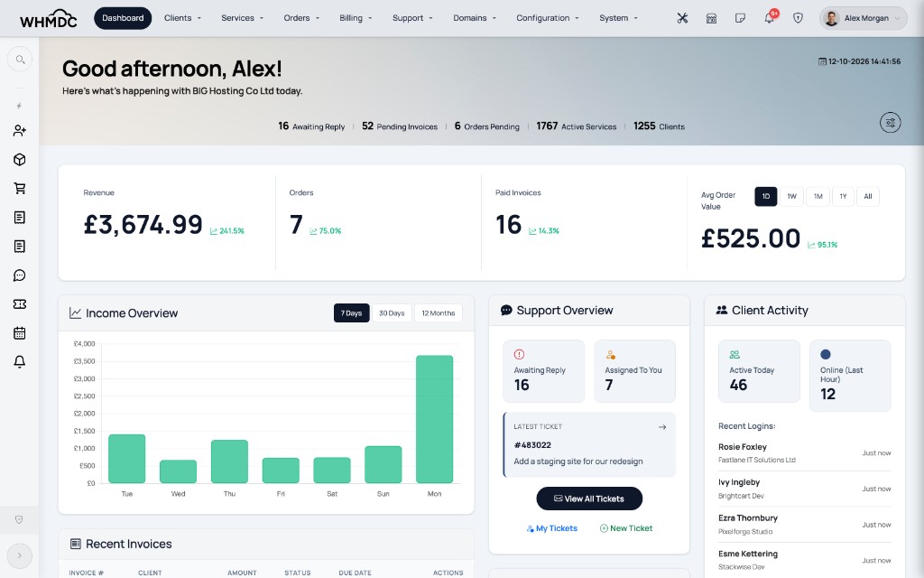The height and width of the screenshot is (578, 924).
Task: Open the Support dropdown menu
Action: [412, 18]
